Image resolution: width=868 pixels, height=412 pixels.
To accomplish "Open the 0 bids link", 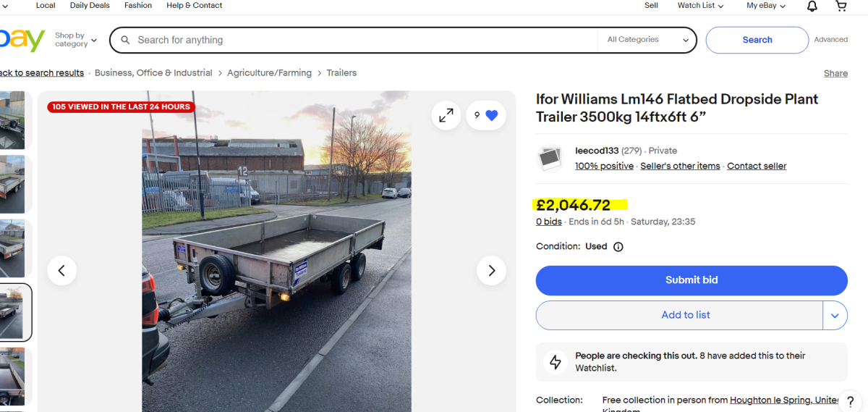I will point(549,222).
